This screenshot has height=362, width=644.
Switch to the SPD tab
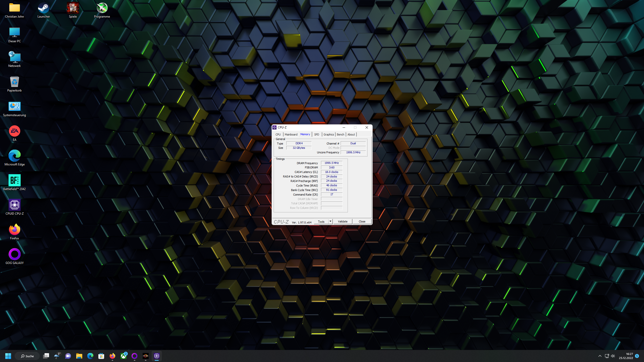[316, 134]
